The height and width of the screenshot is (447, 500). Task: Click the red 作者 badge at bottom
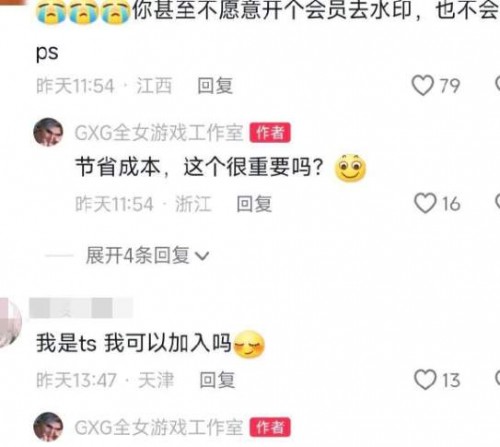click(270, 427)
